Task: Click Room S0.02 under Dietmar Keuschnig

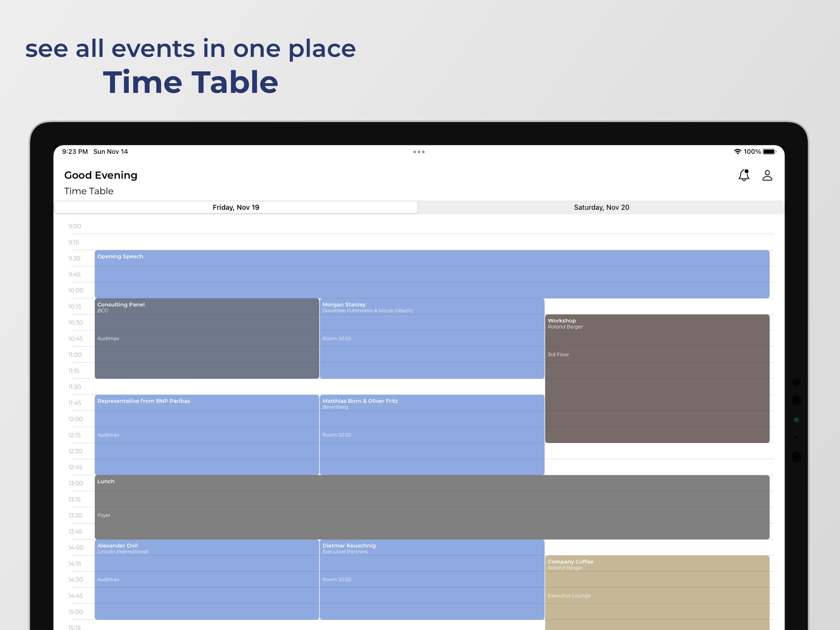Action: [x=336, y=580]
